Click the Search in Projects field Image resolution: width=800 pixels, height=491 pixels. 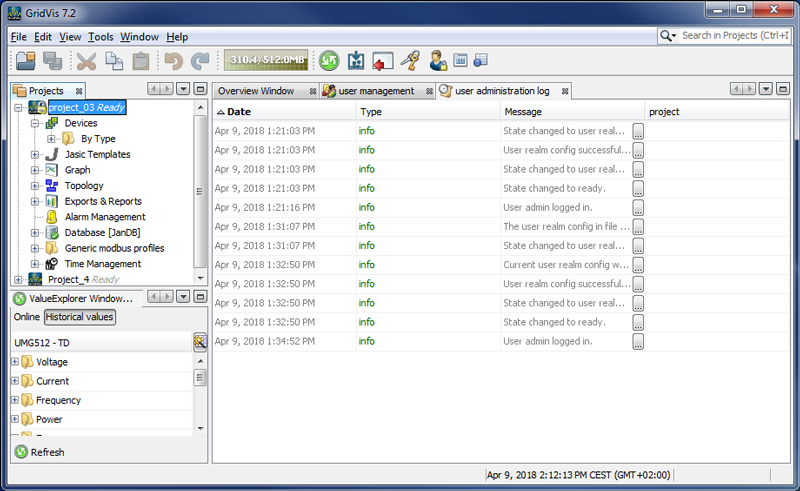pyautogui.click(x=735, y=36)
